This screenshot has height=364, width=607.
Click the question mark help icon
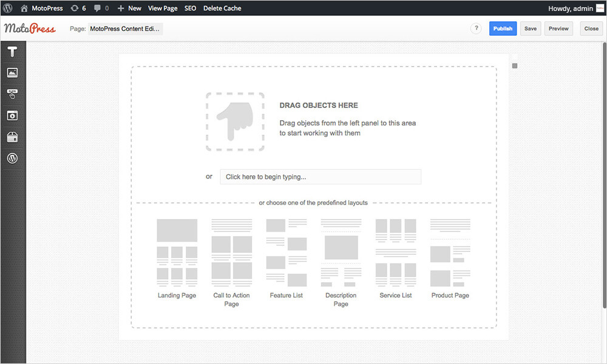pyautogui.click(x=476, y=29)
